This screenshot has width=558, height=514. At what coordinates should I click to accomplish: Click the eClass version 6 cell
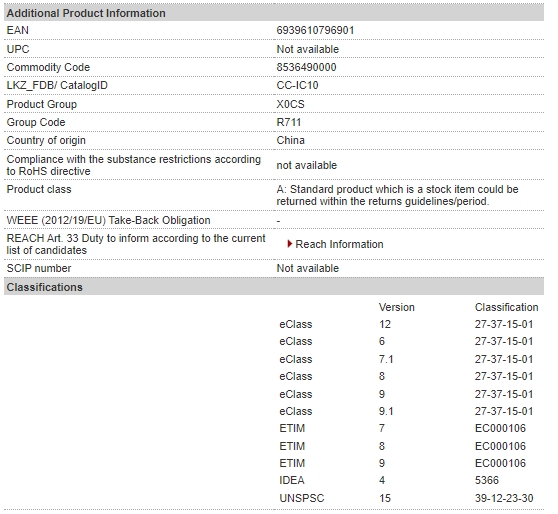click(x=382, y=341)
